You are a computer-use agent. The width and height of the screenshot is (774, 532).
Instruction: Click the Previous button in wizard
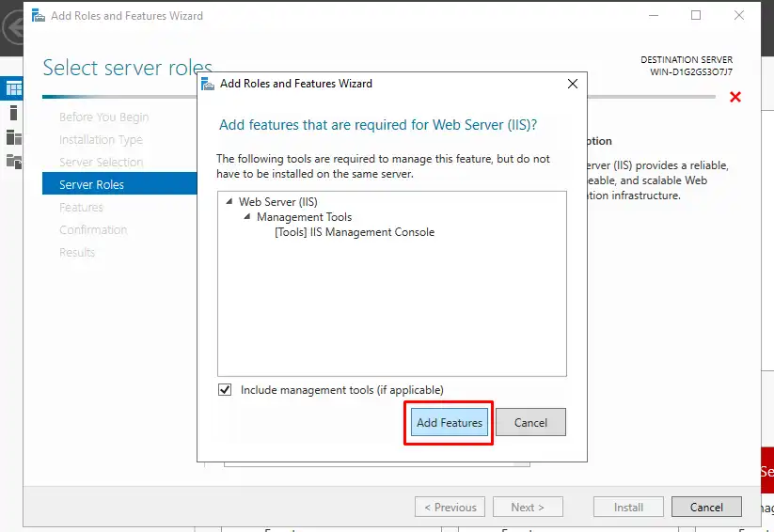(450, 507)
